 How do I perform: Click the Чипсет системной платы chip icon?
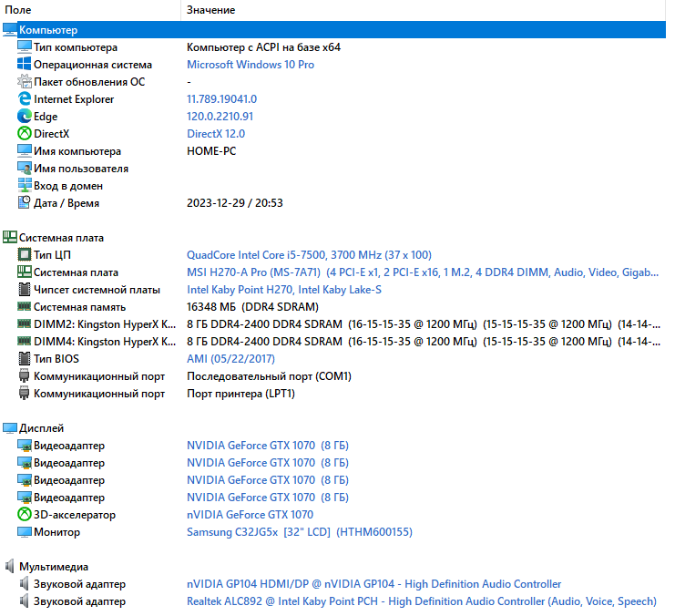click(x=24, y=290)
